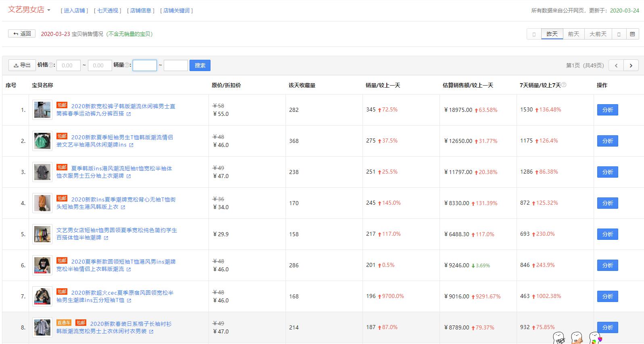Go to the next results page
Viewport: 644px width, 344px height.
631,65
